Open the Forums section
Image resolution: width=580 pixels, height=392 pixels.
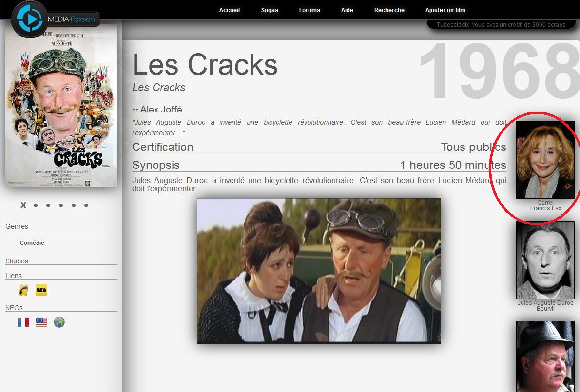(309, 10)
